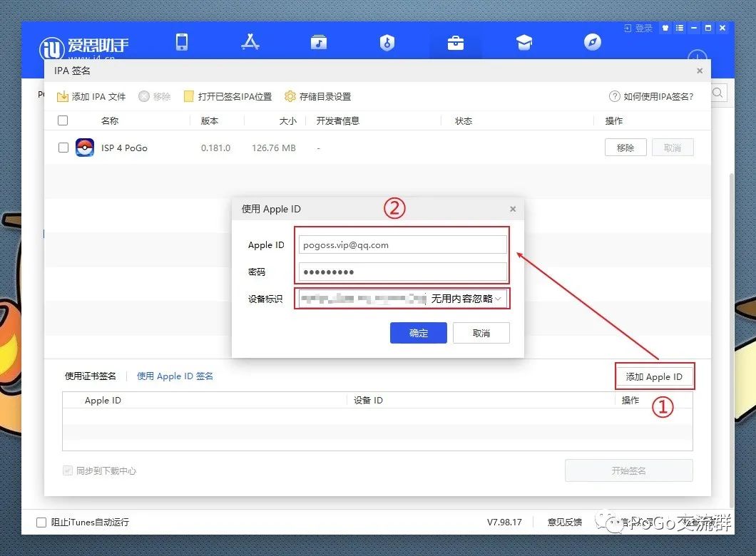Focus the 密码 password field
This screenshot has height=556, width=756.
pos(402,272)
